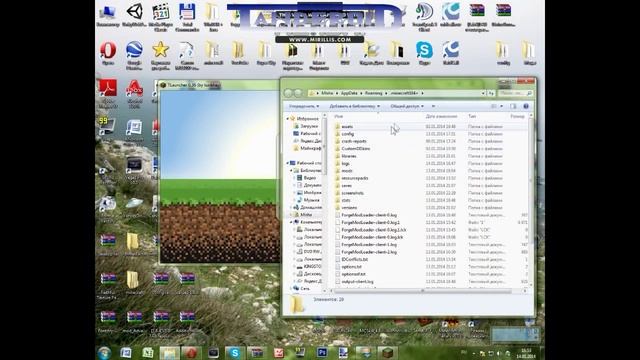Sort by the Имя column header

pyautogui.click(x=338, y=116)
